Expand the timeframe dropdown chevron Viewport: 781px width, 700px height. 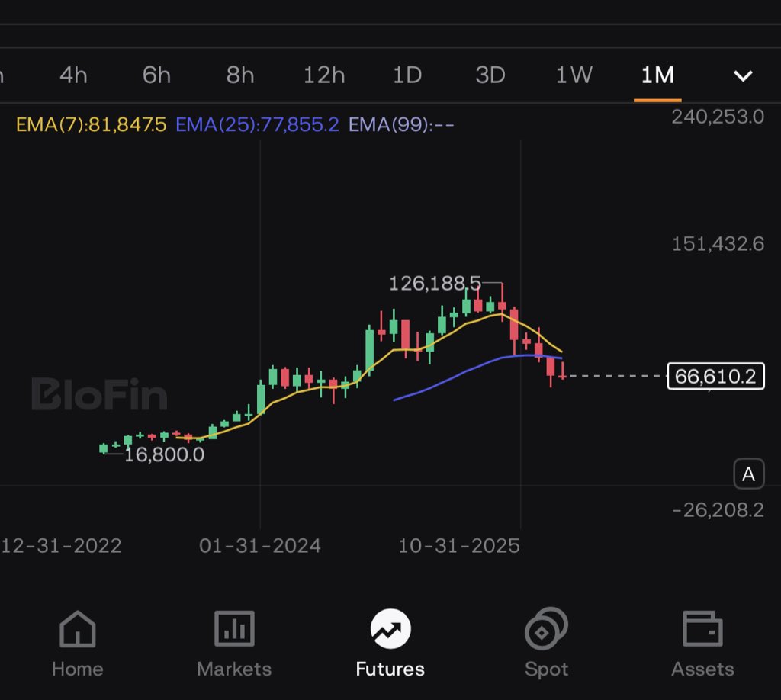click(742, 75)
